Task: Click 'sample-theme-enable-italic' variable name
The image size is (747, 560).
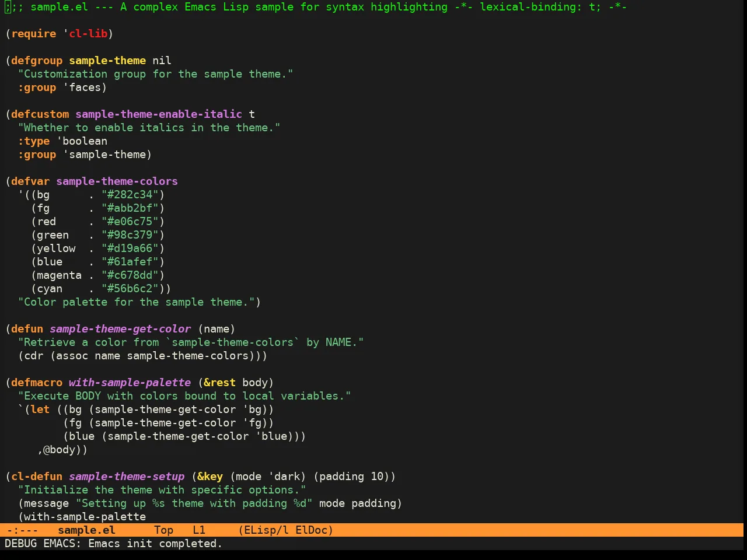Action: 159,114
